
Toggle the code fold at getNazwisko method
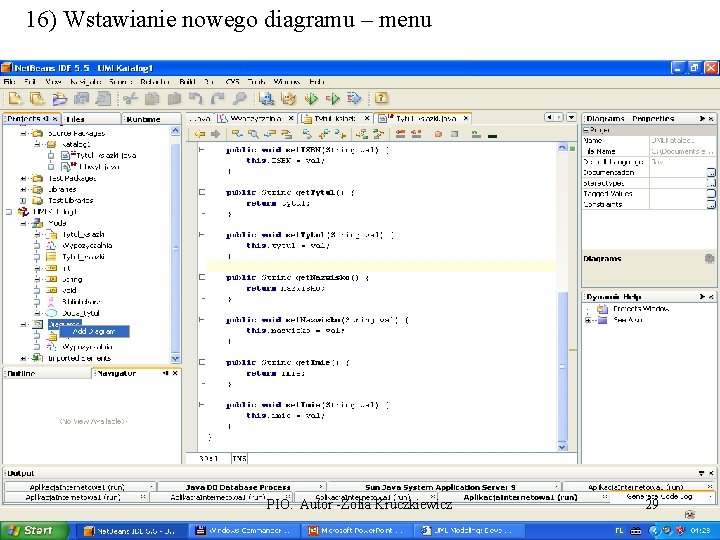pos(201,277)
